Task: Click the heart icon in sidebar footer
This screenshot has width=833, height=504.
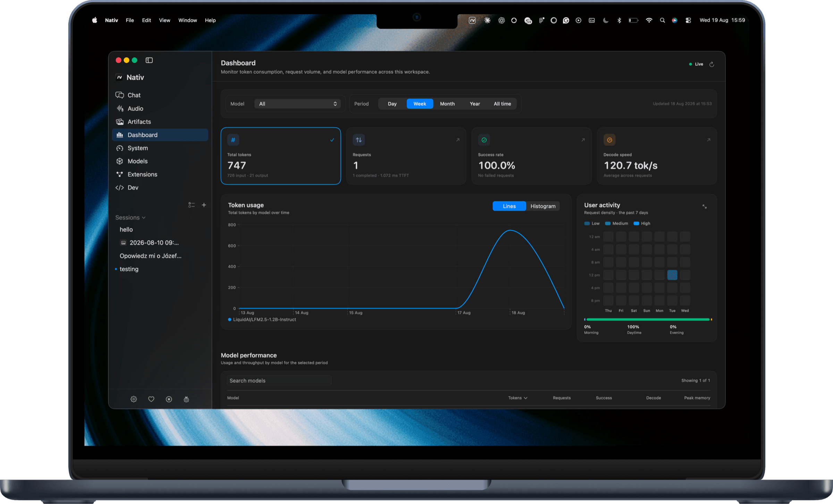Action: point(151,399)
